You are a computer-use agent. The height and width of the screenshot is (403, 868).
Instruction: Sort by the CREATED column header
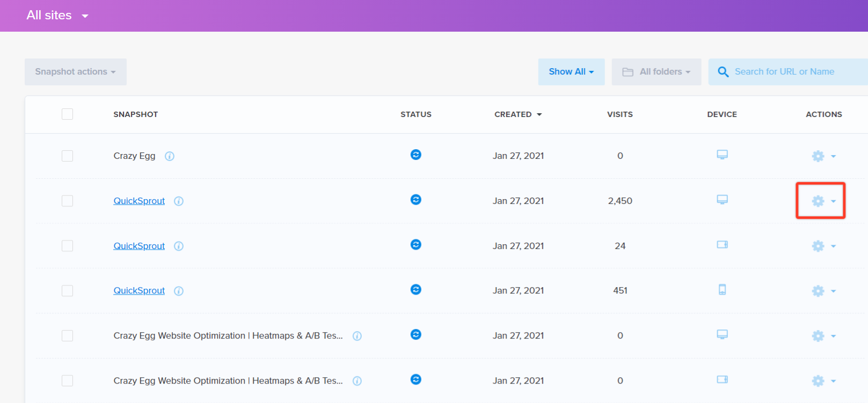(x=518, y=114)
